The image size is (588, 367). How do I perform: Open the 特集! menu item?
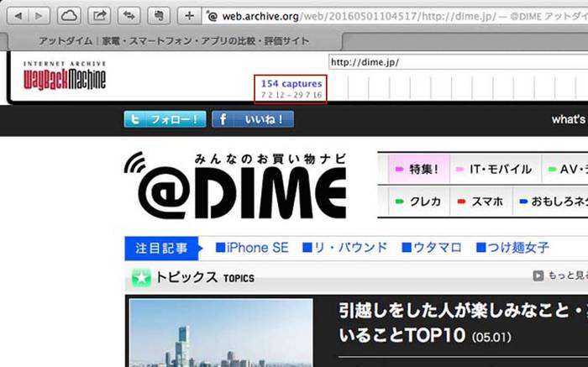click(x=419, y=169)
